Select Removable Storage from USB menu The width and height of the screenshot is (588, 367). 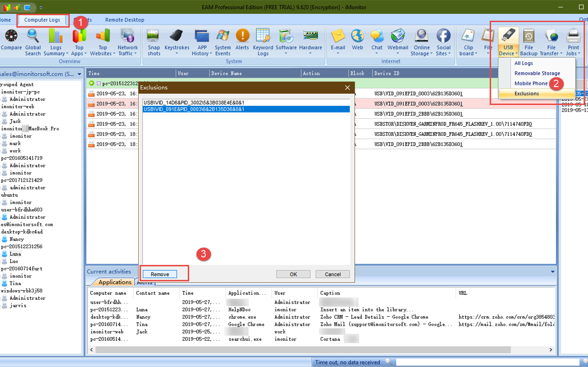click(537, 73)
